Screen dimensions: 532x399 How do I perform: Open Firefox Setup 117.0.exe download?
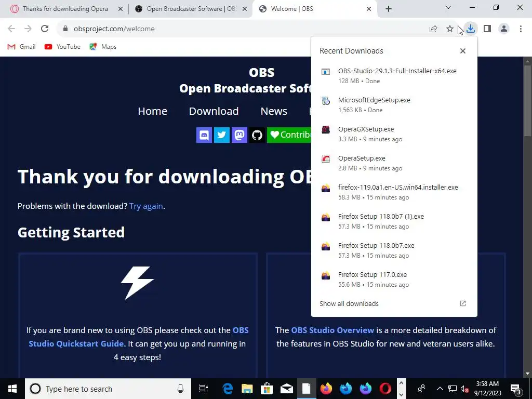pos(394,280)
